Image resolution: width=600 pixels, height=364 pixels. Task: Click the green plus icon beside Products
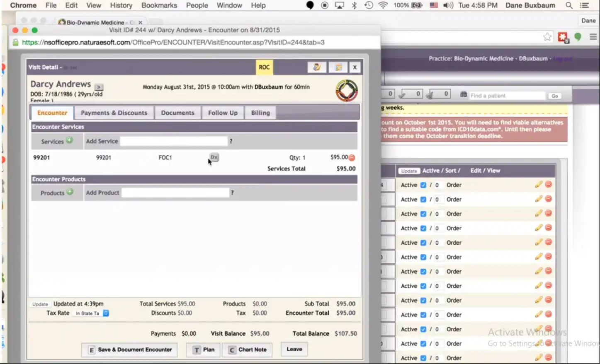(70, 191)
